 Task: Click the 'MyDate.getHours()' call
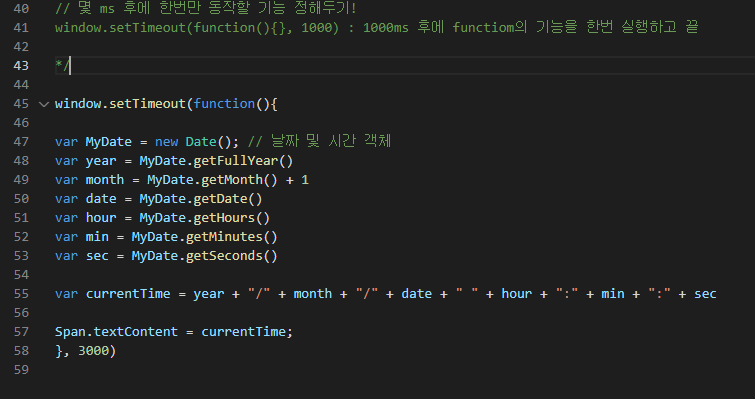pos(205,218)
